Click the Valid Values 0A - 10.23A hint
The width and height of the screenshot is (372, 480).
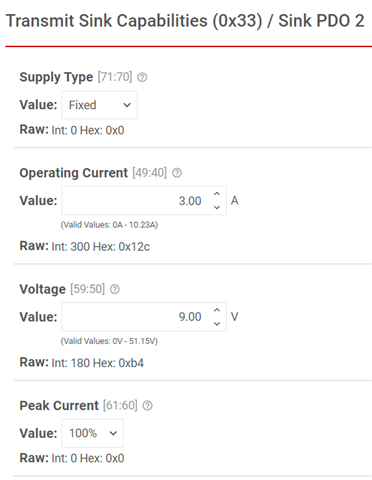point(109,225)
